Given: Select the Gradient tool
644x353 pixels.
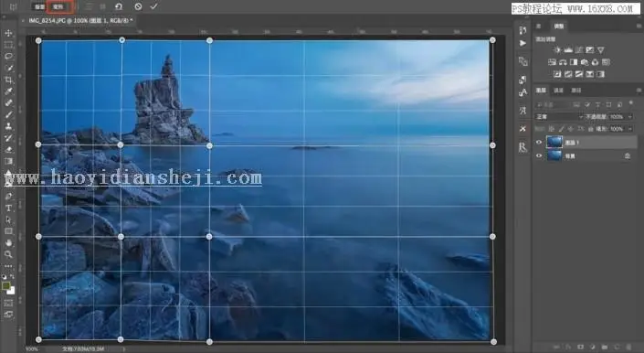Looking at the screenshot, I should click(x=8, y=161).
